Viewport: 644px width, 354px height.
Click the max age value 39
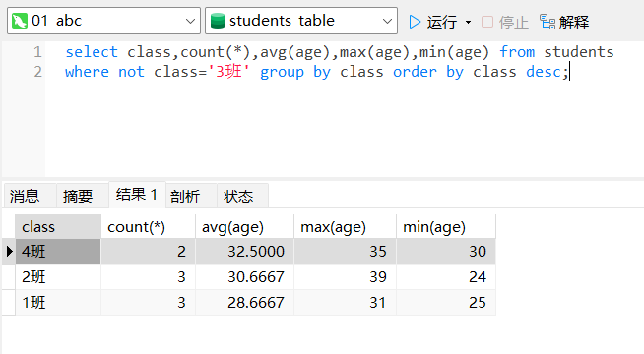345,277
